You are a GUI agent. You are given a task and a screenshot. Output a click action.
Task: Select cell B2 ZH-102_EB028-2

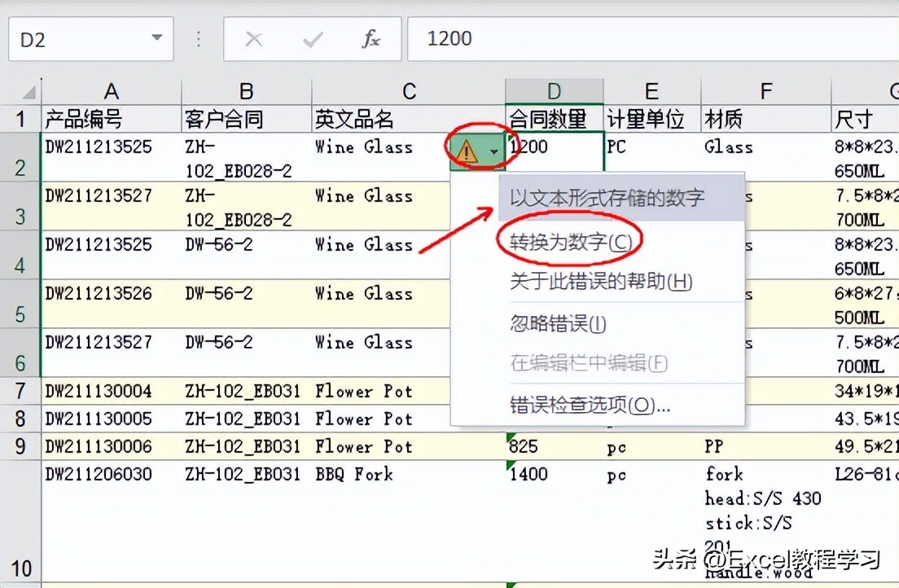click(x=247, y=158)
